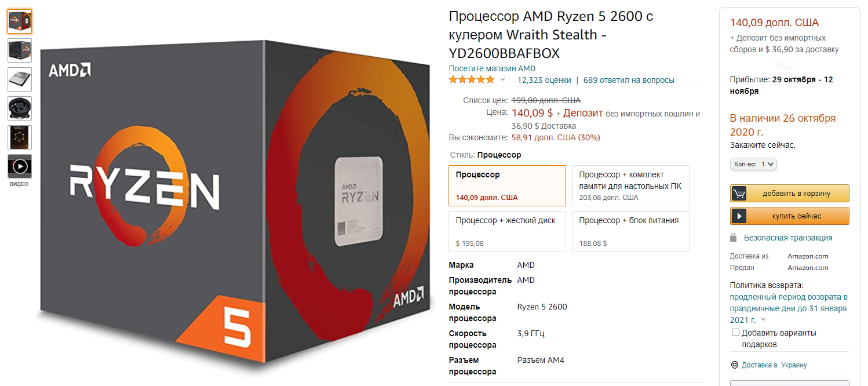Check the add gift options checkbox
Image resolution: width=868 pixels, height=386 pixels.
click(736, 333)
